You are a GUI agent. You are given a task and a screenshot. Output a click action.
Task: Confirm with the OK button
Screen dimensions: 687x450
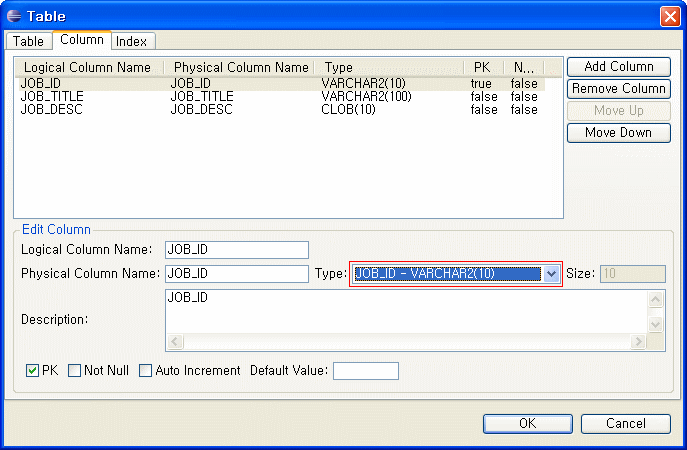click(527, 423)
